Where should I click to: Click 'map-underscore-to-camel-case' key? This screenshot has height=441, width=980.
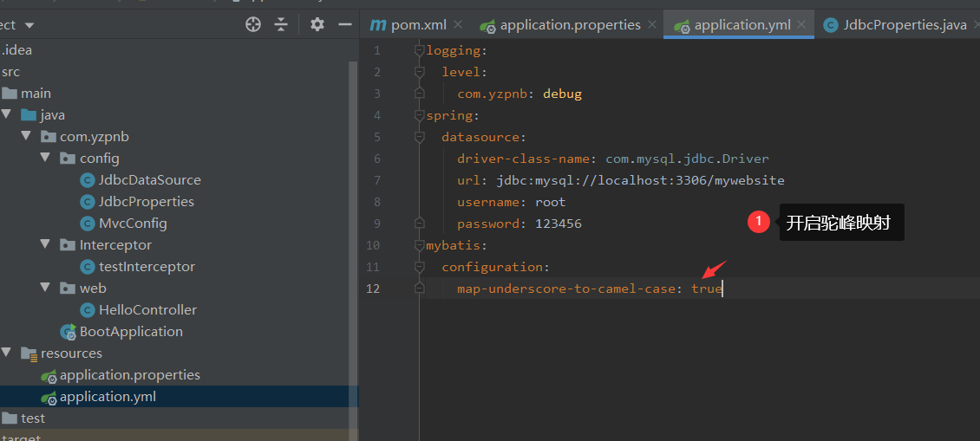[x=566, y=289]
